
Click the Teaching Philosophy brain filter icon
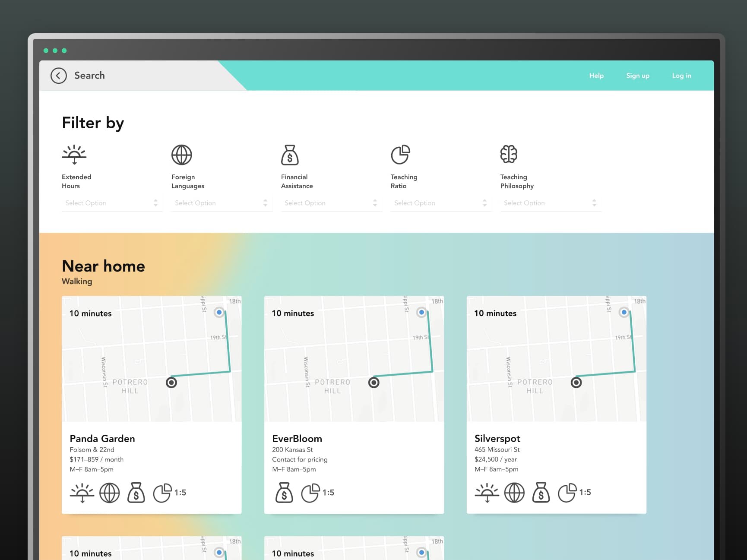tap(509, 154)
